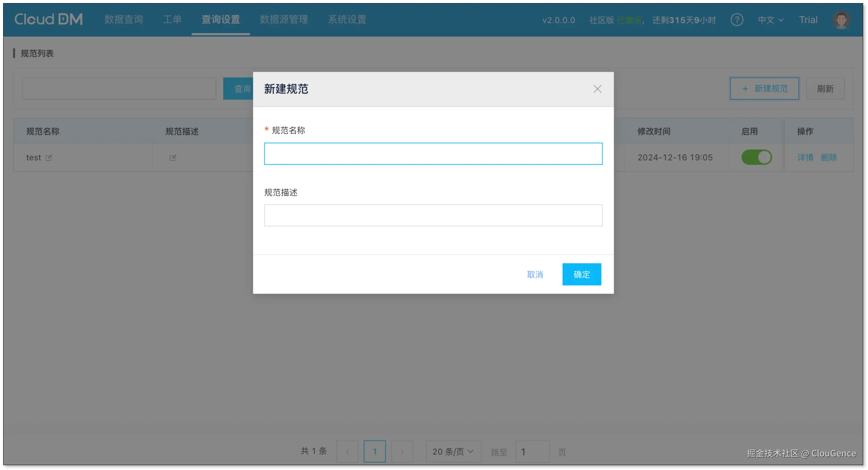The image size is (868, 470).
Task: Switch to 数据查询 tab
Action: [124, 19]
